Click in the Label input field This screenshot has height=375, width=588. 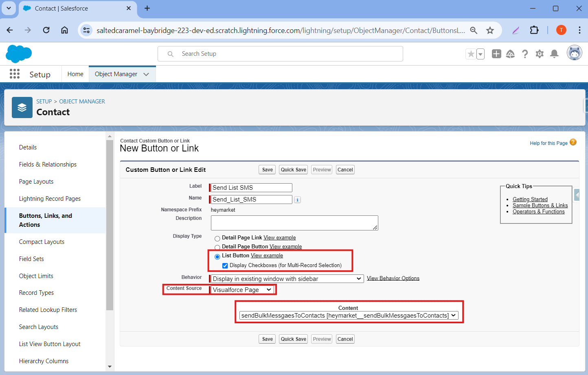pos(251,188)
